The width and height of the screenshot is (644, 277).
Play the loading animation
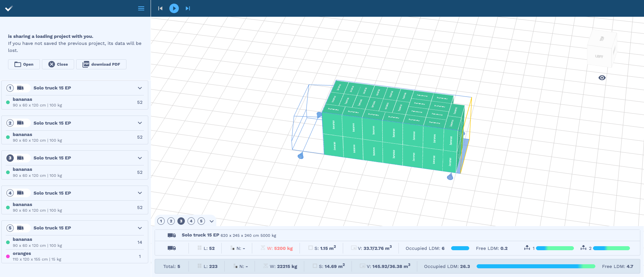coord(174,8)
